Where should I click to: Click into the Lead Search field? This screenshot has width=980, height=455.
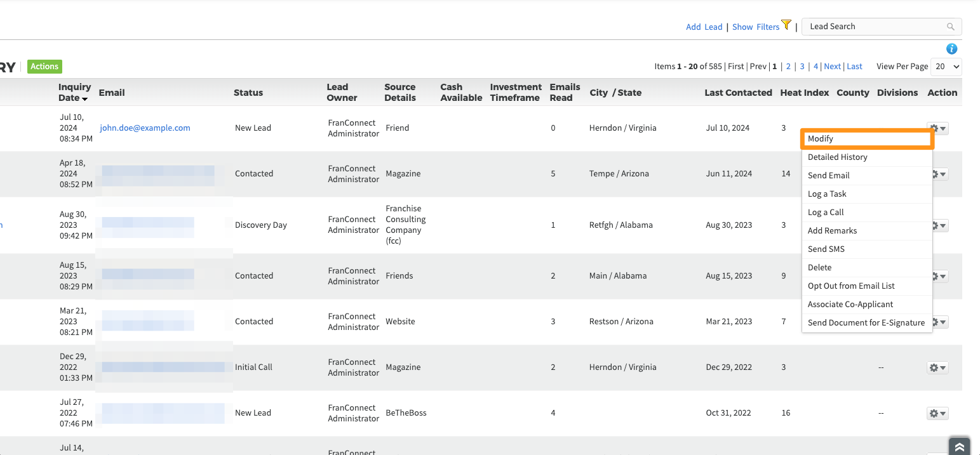[873, 27]
